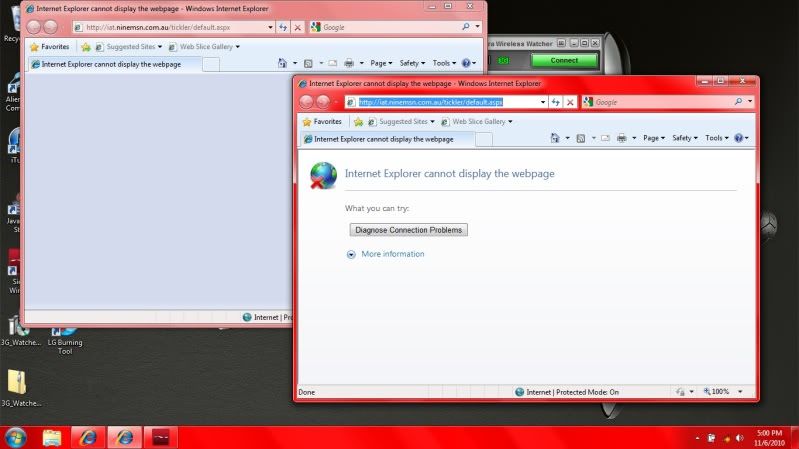Click Back button in front IE window

click(306, 102)
